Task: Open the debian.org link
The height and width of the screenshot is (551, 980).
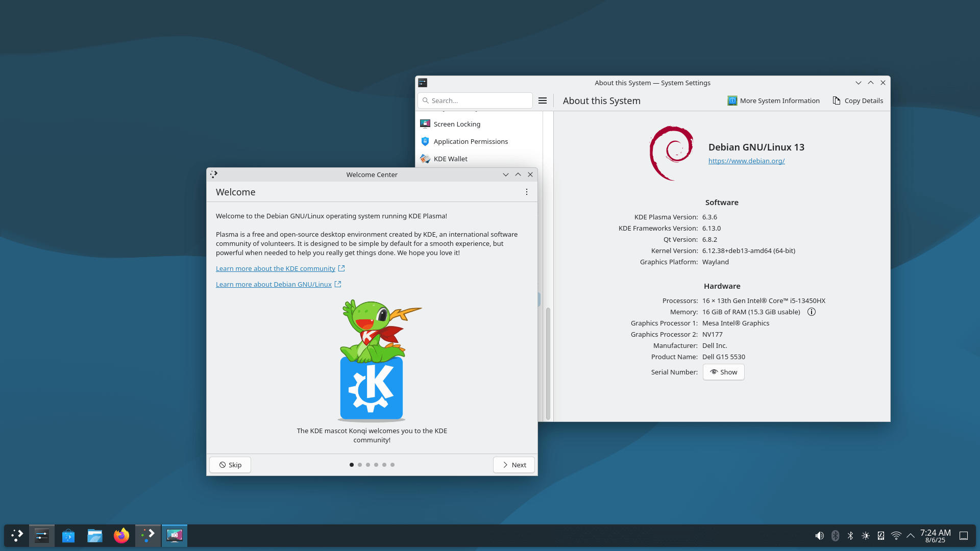Action: coord(746,161)
